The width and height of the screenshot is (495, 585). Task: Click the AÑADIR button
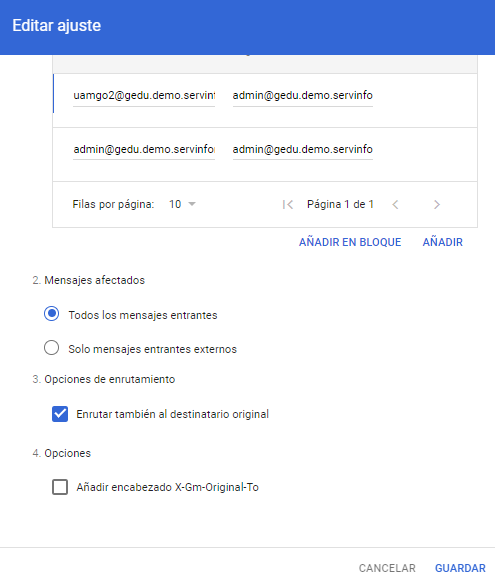[442, 242]
